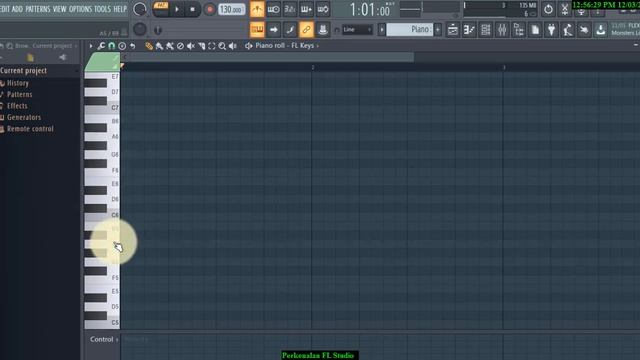This screenshot has width=640, height=360.
Task: Open piano roll wrench tools menu
Action: coord(101,46)
